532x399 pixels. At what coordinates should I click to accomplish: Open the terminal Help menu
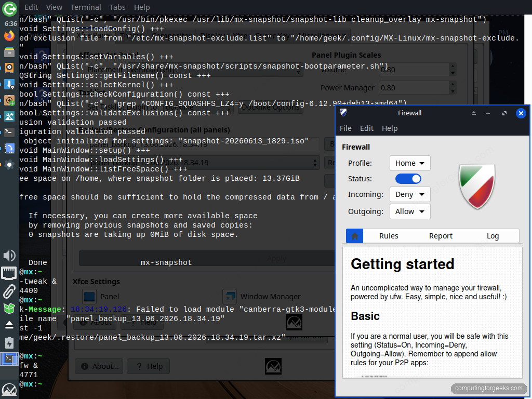click(x=142, y=7)
